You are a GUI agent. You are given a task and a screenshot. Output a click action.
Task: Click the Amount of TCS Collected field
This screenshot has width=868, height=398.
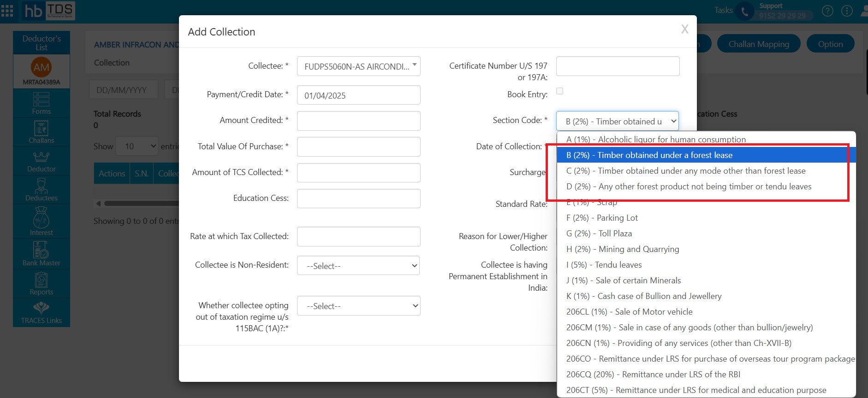(359, 172)
